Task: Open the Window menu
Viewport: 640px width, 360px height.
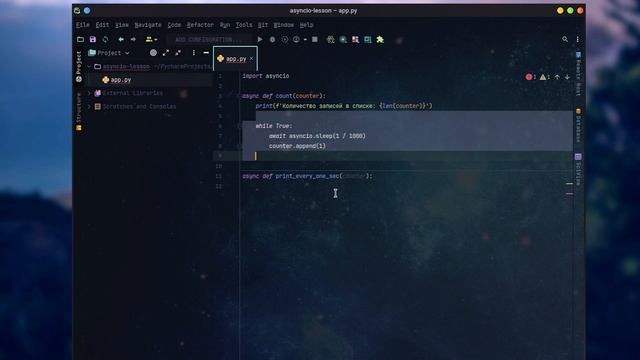Action: (x=283, y=25)
